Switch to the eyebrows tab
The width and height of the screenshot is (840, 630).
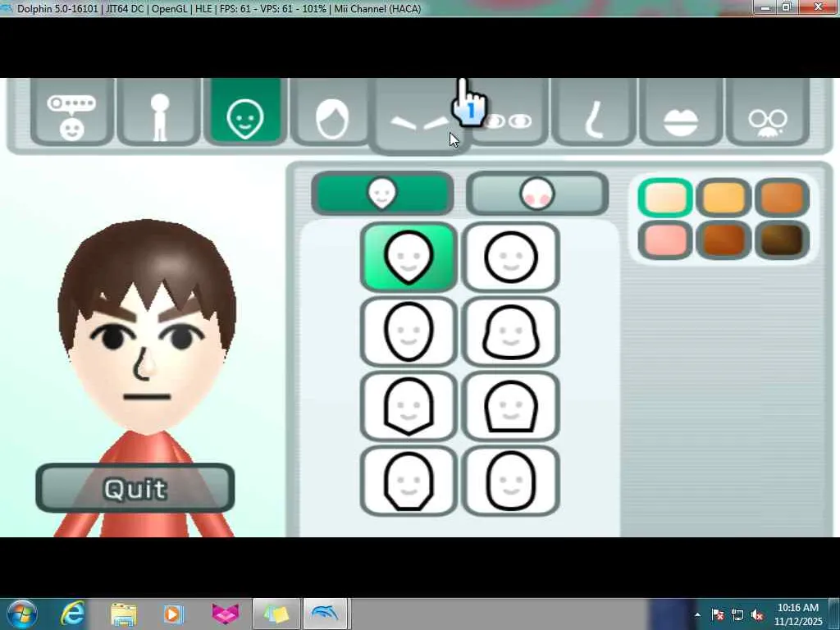419,116
